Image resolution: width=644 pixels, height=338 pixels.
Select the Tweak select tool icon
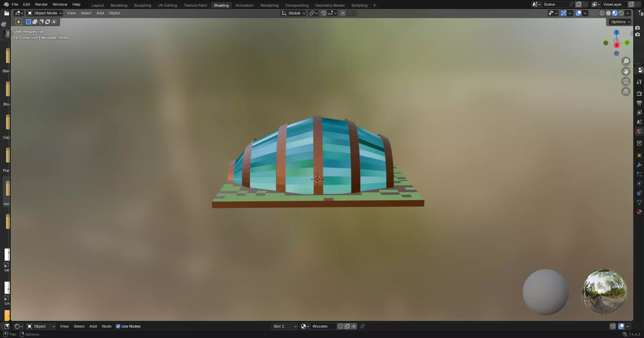point(19,22)
